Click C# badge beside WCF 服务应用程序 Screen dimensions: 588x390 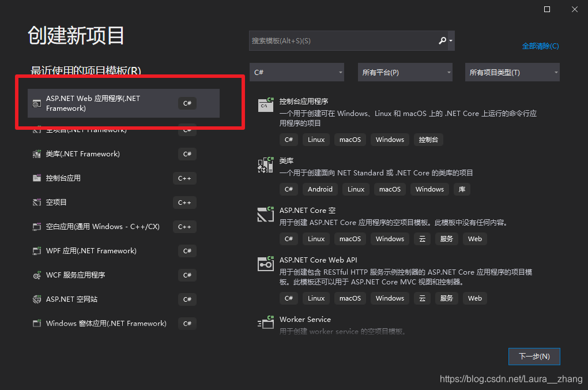point(187,275)
